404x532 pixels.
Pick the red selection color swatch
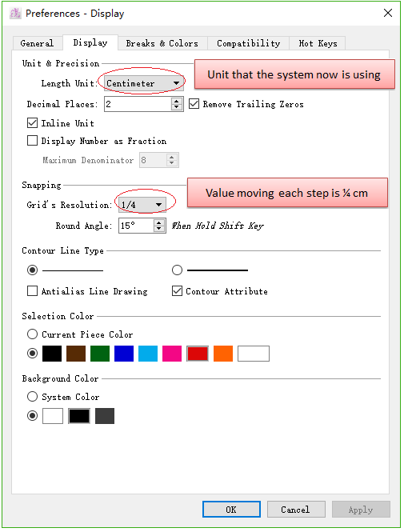pyautogui.click(x=198, y=354)
